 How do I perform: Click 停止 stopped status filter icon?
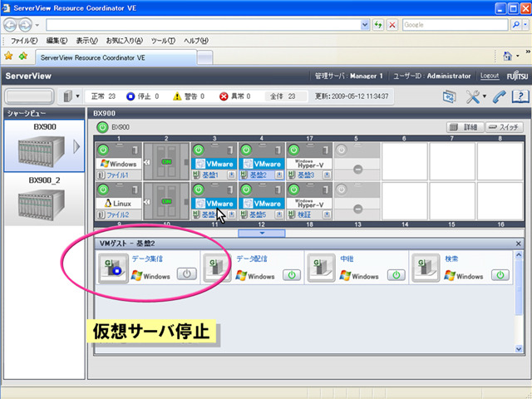pos(131,96)
